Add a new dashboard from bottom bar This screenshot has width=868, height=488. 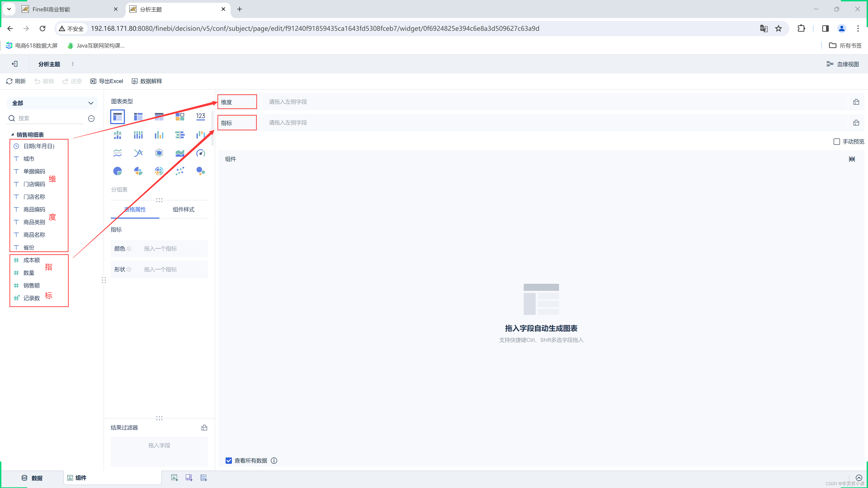tap(189, 478)
